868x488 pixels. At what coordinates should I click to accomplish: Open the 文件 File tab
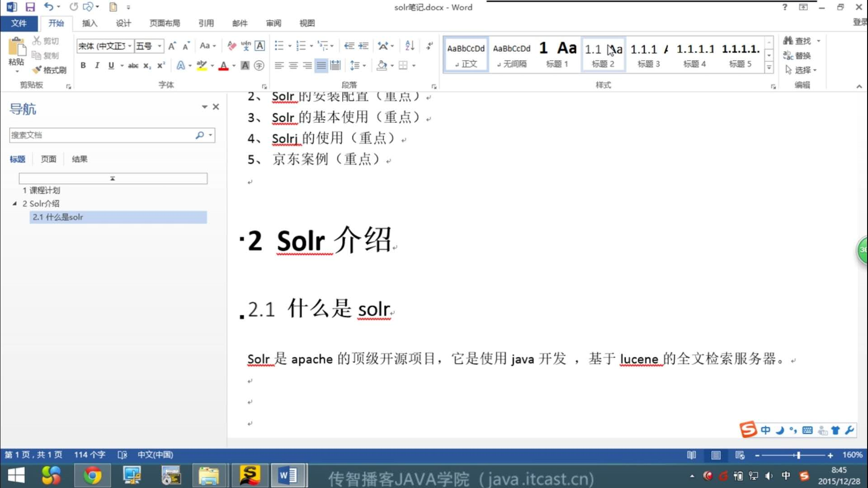19,23
